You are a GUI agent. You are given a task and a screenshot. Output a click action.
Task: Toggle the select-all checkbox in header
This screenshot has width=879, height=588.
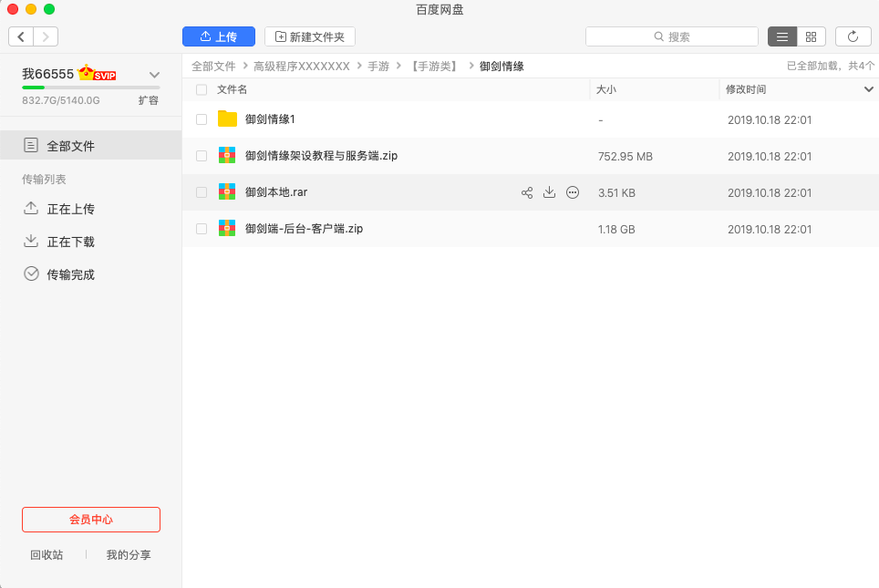tap(202, 89)
